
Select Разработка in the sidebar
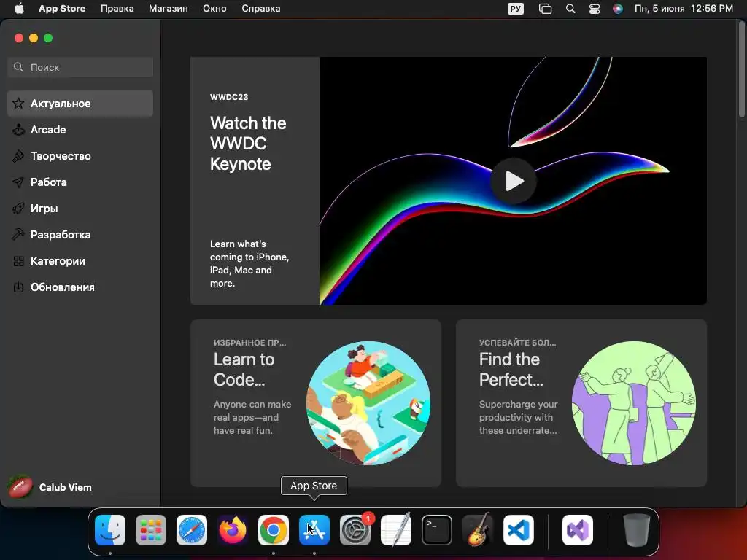coord(80,234)
